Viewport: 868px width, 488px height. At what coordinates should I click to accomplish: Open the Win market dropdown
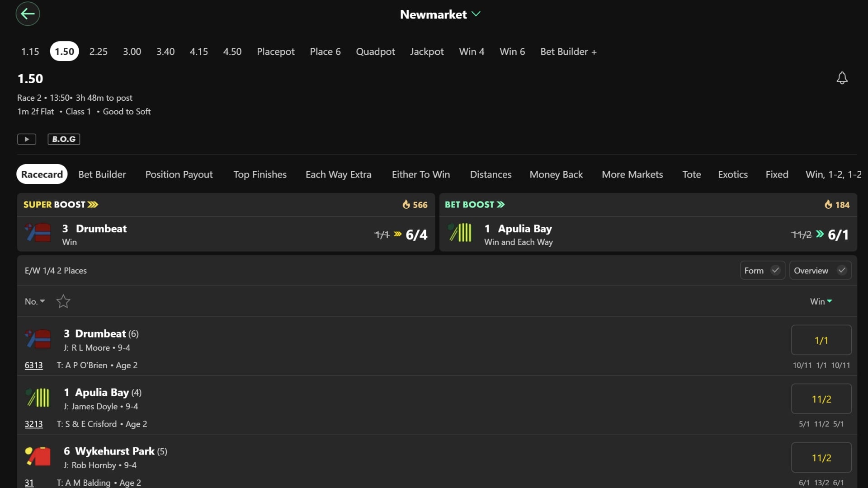pos(821,301)
